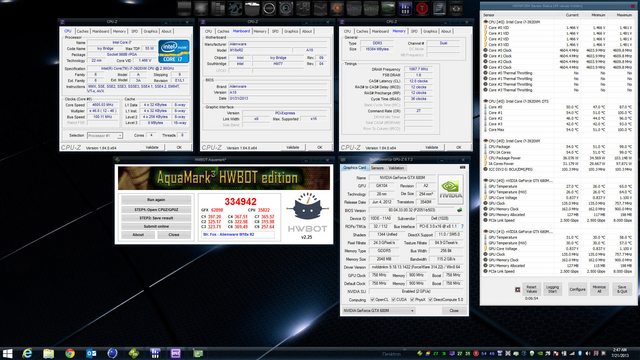The height and width of the screenshot is (360, 640).
Task: Collapse the first GPU [#0] GeForce GTX 680M group
Action: (486, 180)
